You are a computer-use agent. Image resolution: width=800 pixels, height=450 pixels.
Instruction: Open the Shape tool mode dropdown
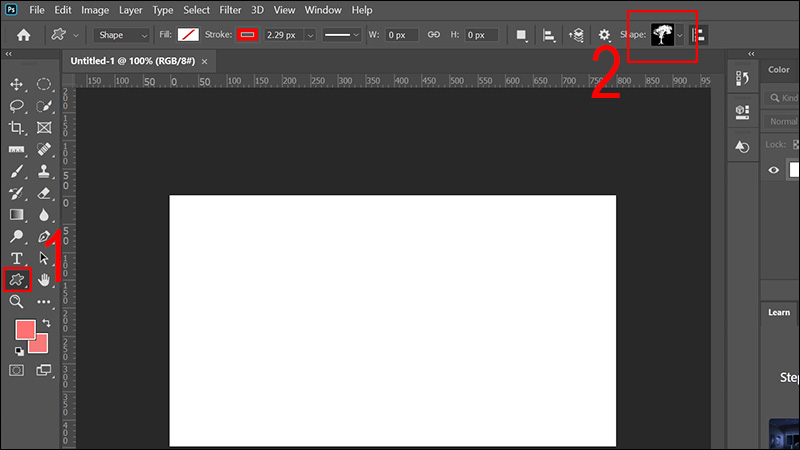(121, 35)
